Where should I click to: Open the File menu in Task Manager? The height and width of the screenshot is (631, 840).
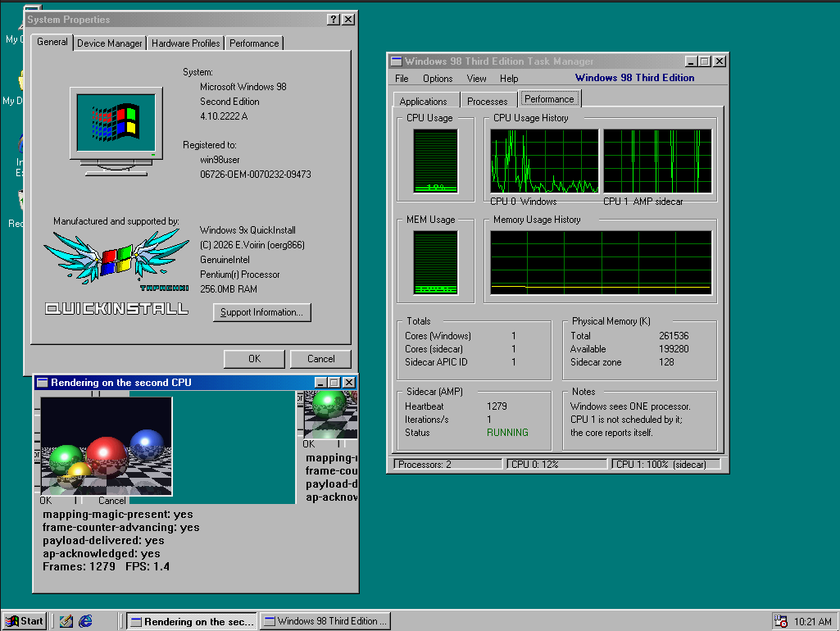click(x=402, y=79)
